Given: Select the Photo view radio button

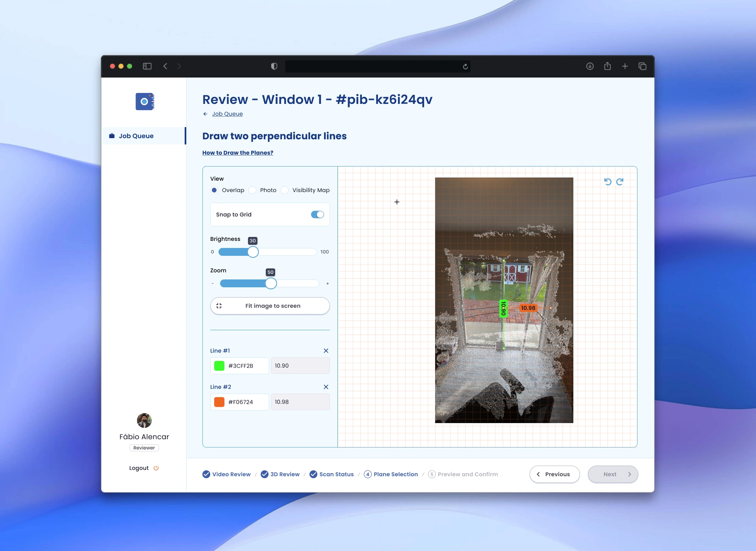Looking at the screenshot, I should [253, 190].
